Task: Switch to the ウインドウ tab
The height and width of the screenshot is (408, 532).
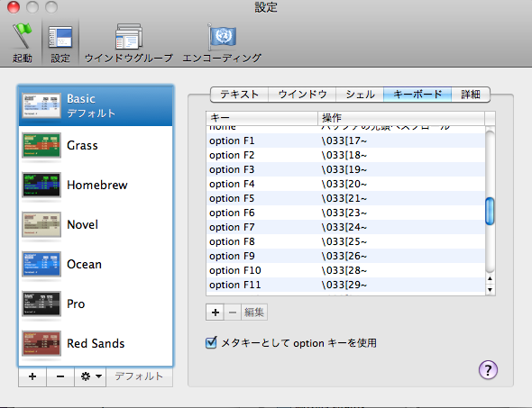Action: [x=302, y=95]
